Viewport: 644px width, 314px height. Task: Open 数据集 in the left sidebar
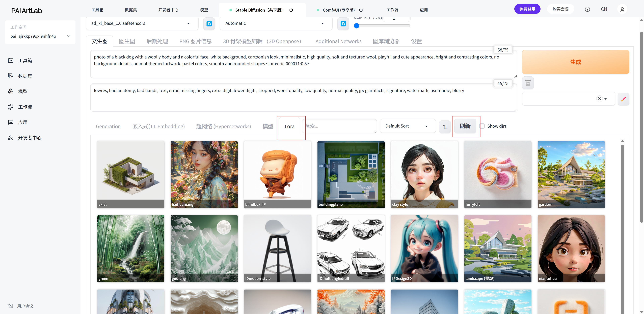point(25,76)
